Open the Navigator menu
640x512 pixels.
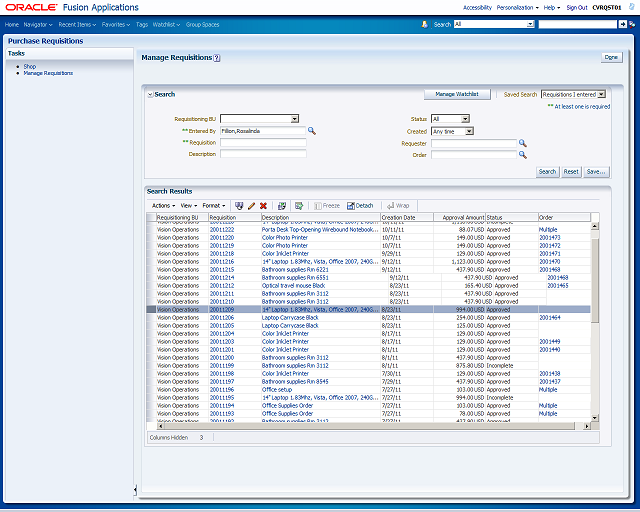38,24
